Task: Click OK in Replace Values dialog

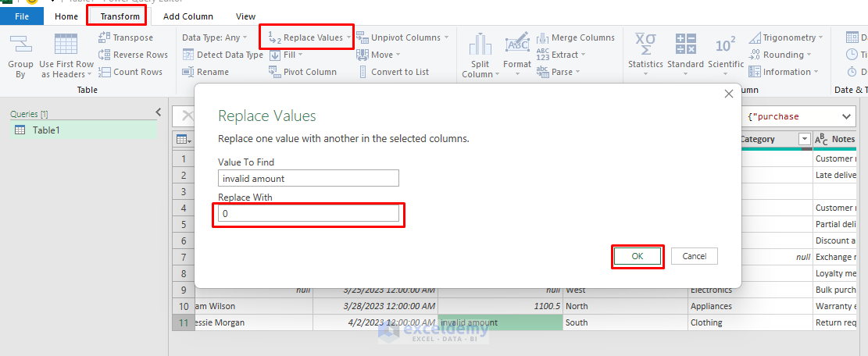Action: tap(638, 257)
